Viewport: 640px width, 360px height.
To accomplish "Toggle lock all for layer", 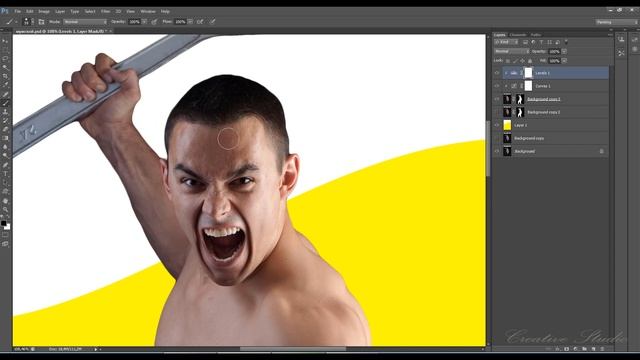I will coord(530,61).
